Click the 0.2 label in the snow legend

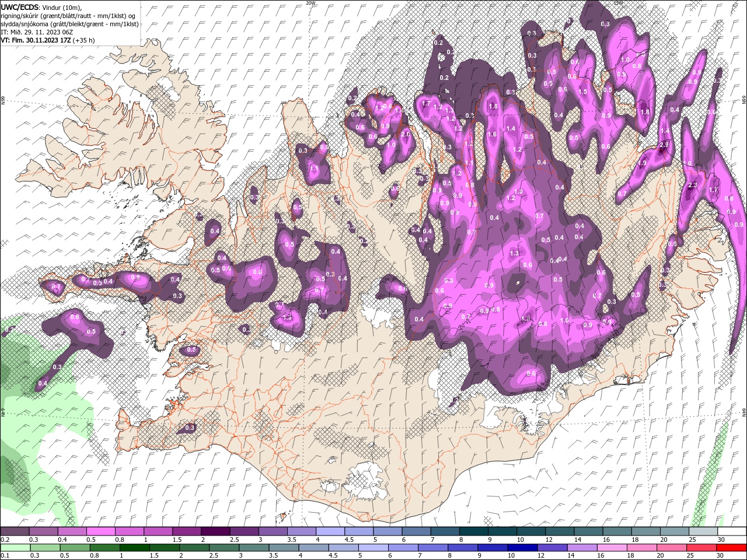[x=5, y=540]
